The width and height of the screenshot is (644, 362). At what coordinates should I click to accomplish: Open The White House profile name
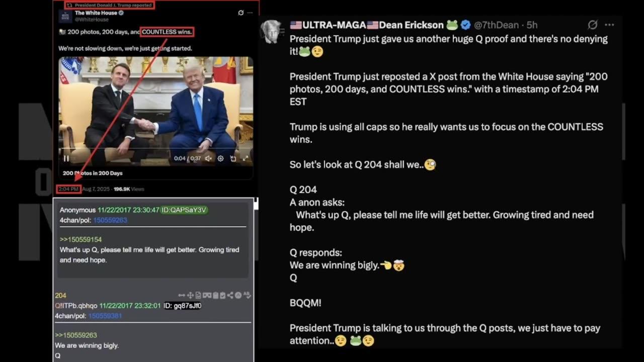tap(96, 13)
